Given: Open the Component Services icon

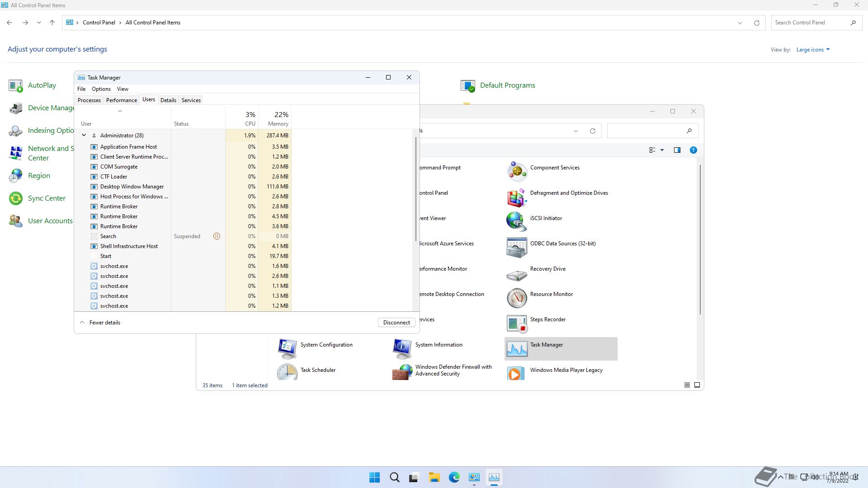Looking at the screenshot, I should tap(517, 172).
